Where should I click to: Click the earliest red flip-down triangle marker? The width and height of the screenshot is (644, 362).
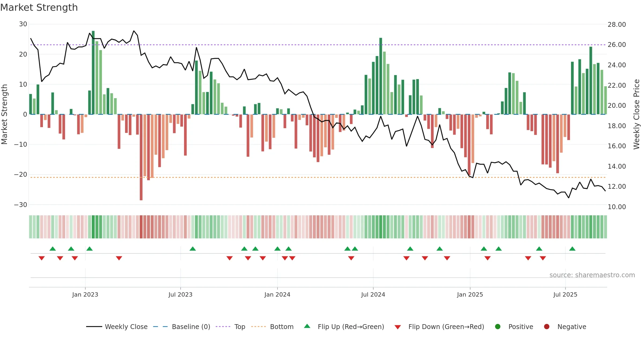[x=42, y=258]
